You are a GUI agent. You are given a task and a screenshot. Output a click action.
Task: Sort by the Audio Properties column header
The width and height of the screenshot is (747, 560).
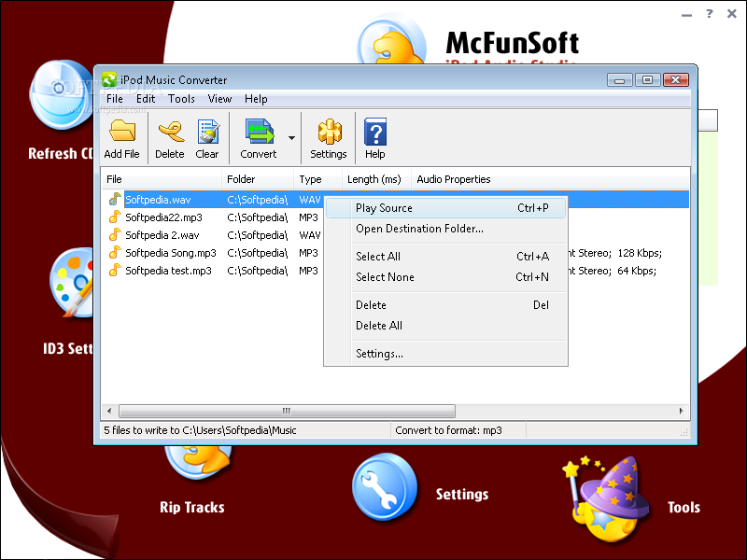pos(550,179)
